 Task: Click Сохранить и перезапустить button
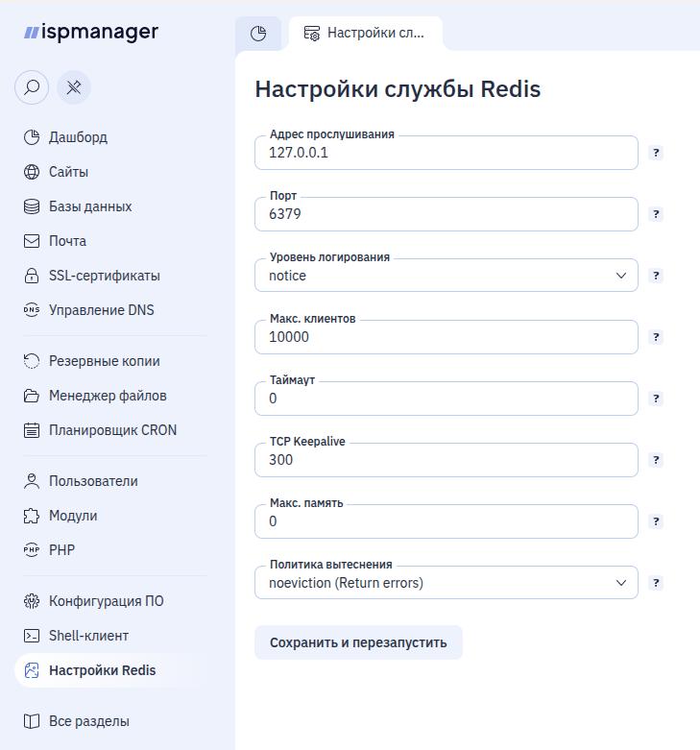pyautogui.click(x=358, y=642)
